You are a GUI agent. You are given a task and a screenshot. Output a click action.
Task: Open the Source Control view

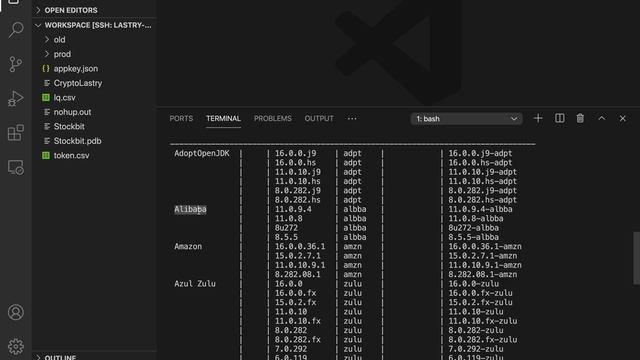click(16, 64)
